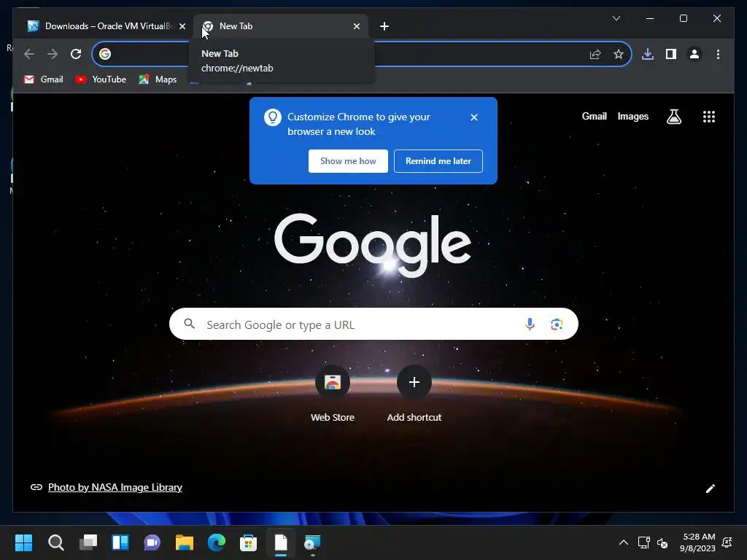Open the Web Store shortcut
The width and height of the screenshot is (747, 560).
click(333, 394)
